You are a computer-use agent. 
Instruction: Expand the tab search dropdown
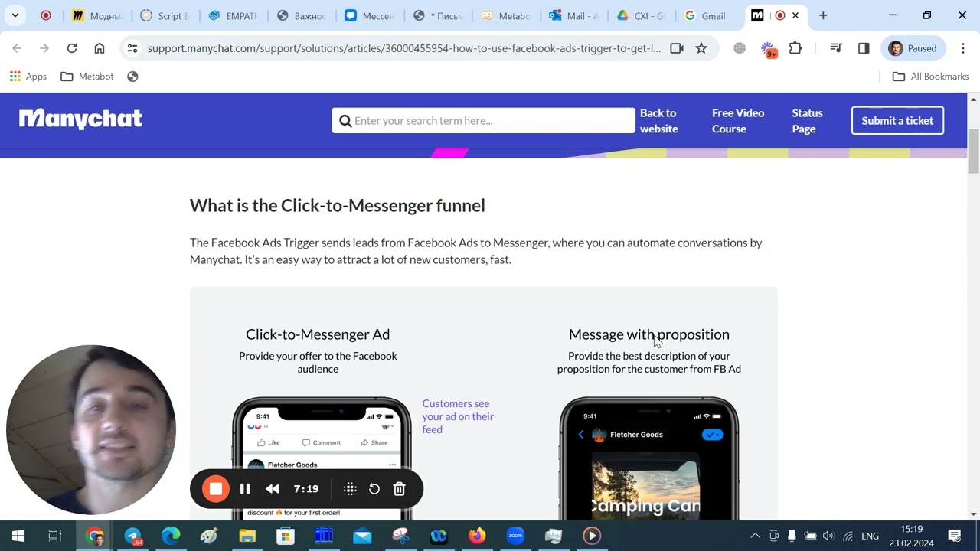pyautogui.click(x=15, y=15)
